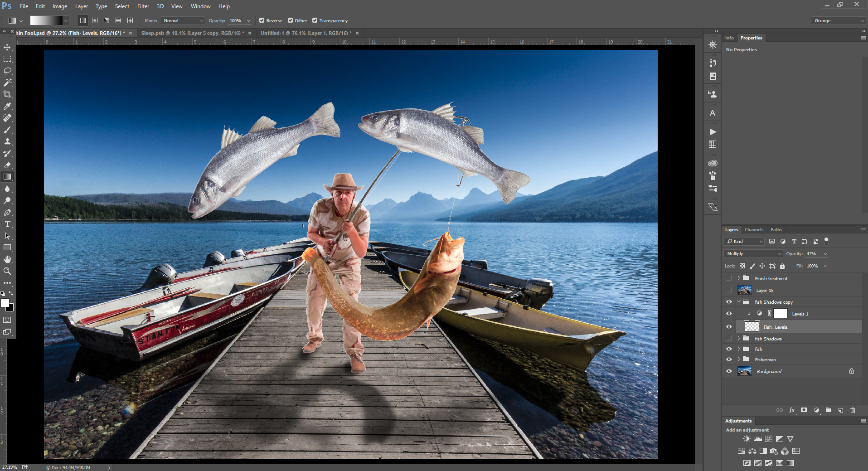The image size is (868, 471).
Task: Select the Move tool
Action: click(x=7, y=47)
